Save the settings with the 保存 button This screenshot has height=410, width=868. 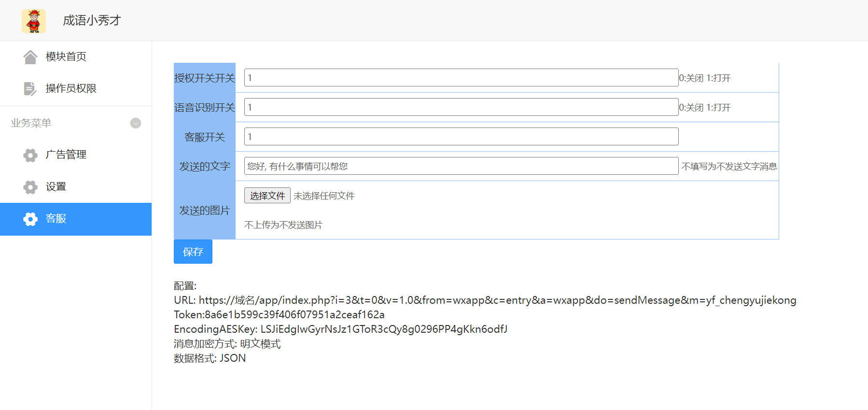click(x=193, y=252)
